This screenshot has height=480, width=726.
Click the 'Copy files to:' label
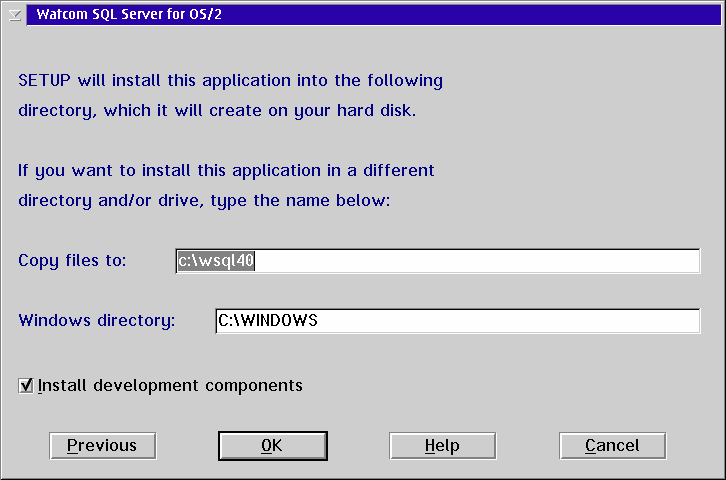pyautogui.click(x=72, y=261)
